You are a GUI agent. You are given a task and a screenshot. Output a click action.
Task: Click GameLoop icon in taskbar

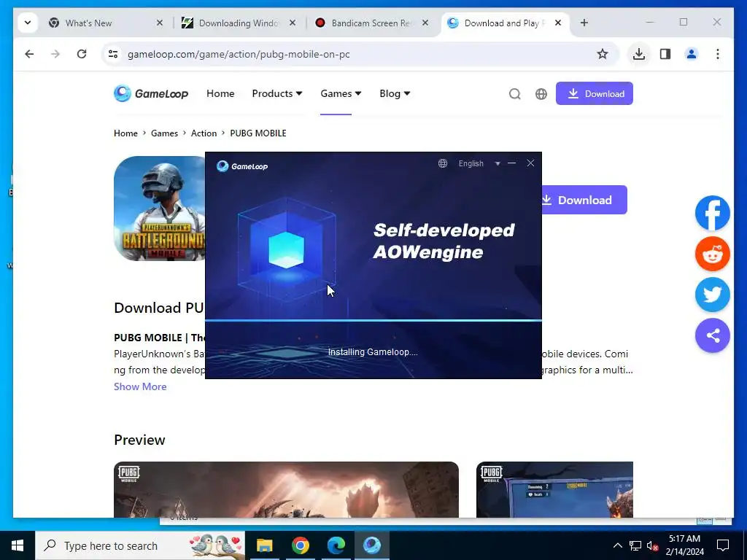(x=371, y=545)
